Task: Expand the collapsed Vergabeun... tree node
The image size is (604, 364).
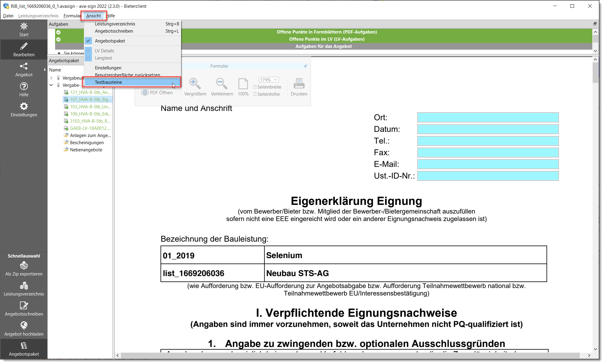Action: [51, 78]
